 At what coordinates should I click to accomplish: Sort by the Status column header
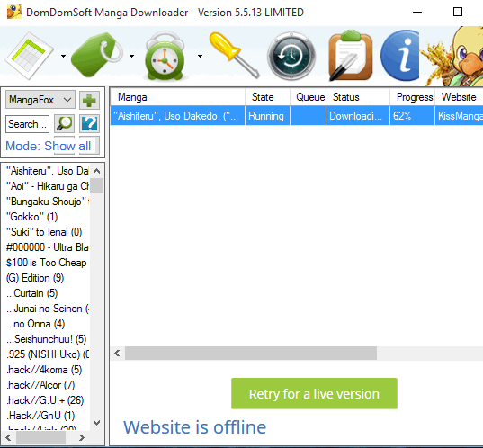pos(358,97)
